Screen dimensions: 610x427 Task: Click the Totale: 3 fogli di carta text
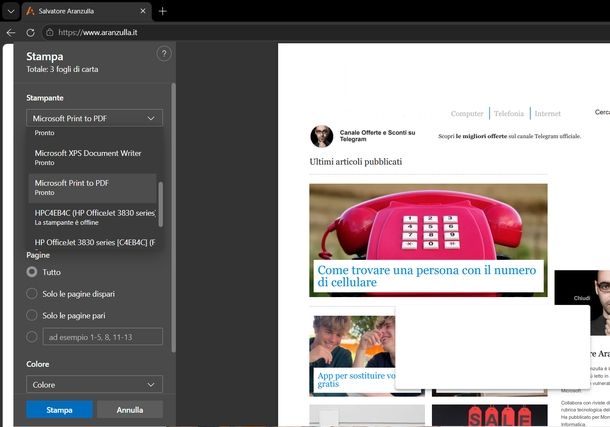pyautogui.click(x=62, y=69)
